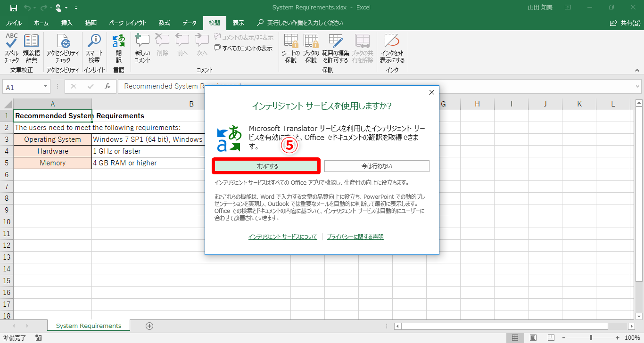
Task: Click the zoom in plus button
Action: pyautogui.click(x=617, y=338)
